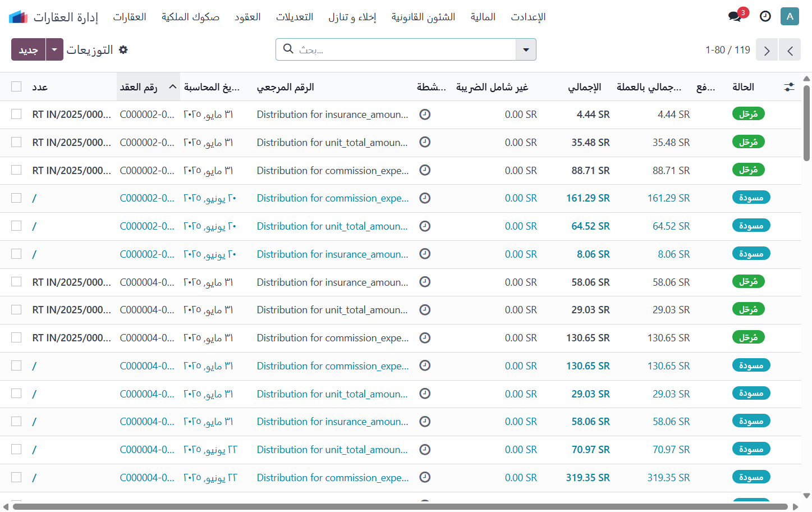Click activity clock in 88.71 SR row
The image size is (812, 512).
click(425, 170)
